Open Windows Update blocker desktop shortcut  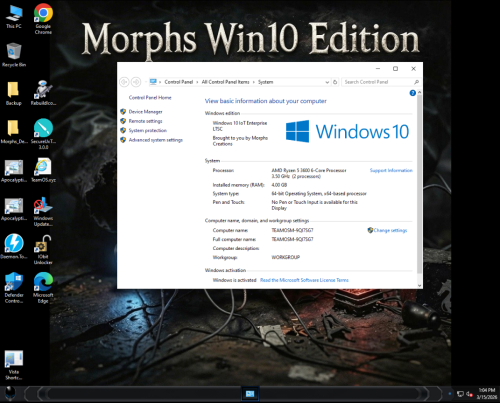[43, 212]
